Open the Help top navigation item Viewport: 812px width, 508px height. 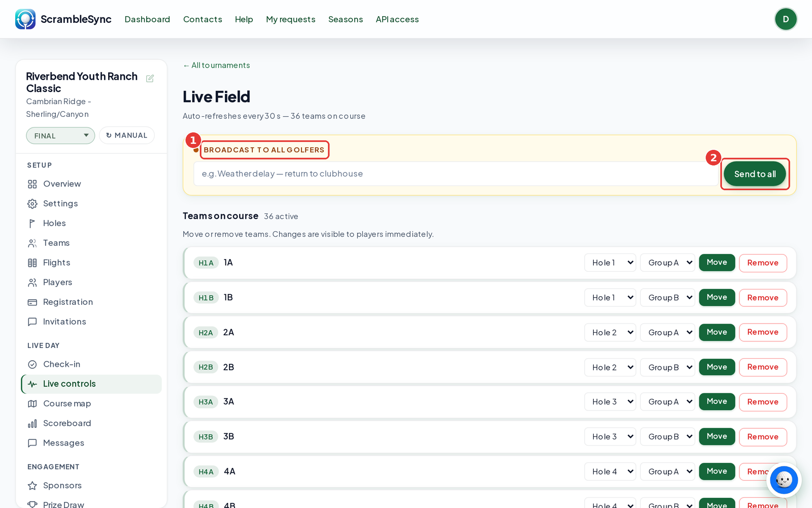point(244,19)
